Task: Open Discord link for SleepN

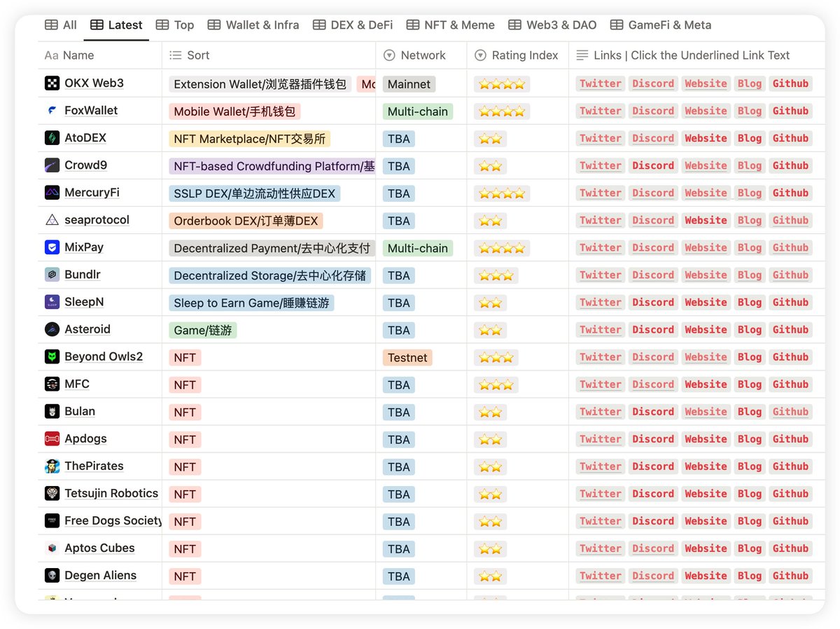Action: pos(653,302)
